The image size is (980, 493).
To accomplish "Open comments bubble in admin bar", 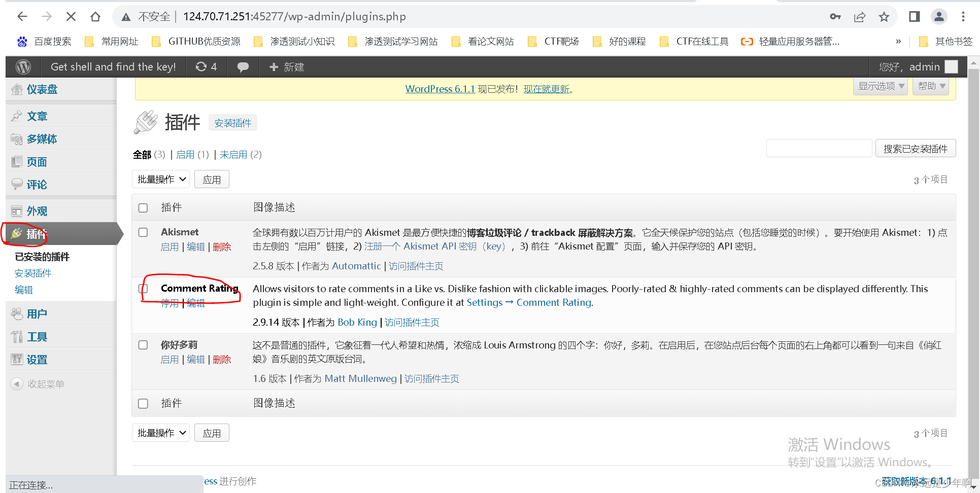I will pyautogui.click(x=243, y=67).
